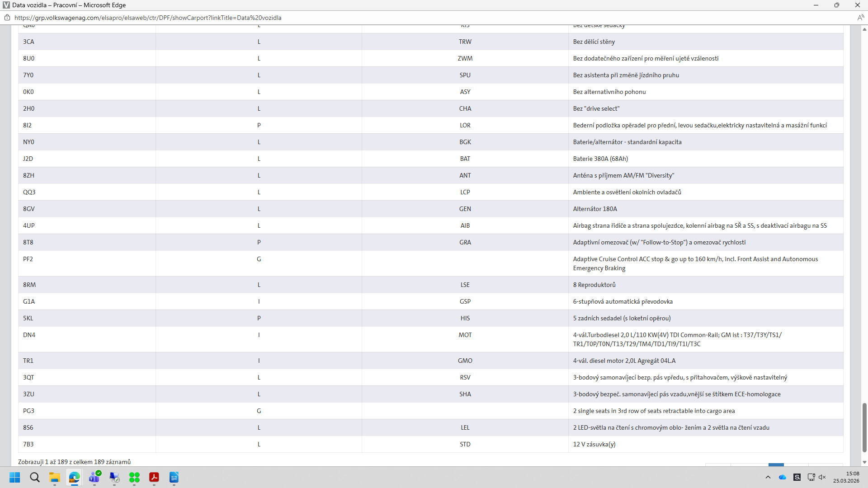Open the OneDrive cloud tray icon
This screenshot has height=488, width=868.
783,477
